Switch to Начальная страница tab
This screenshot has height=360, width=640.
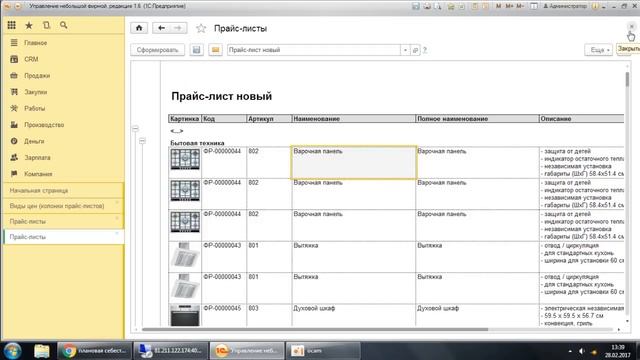tap(64, 191)
